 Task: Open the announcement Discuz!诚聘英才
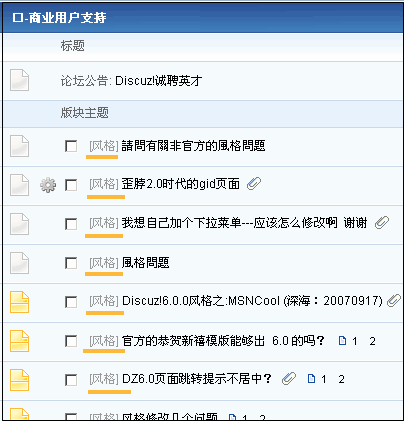tap(159, 81)
